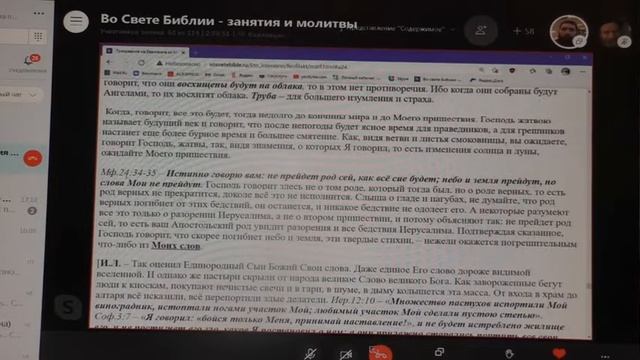Show the additional 58 participants
This screenshot has width=640, height=360.
(524, 31)
